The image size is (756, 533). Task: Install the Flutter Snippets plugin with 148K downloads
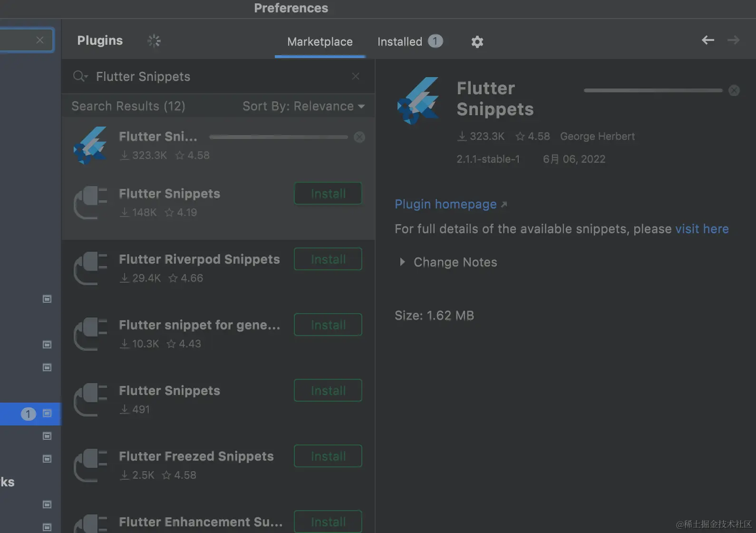[x=328, y=194]
